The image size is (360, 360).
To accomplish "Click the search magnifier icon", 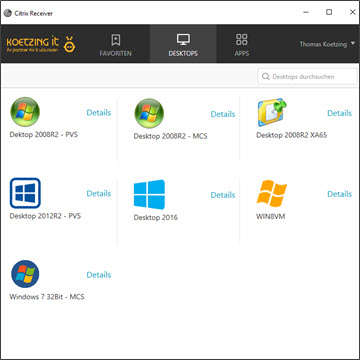I will (x=266, y=77).
